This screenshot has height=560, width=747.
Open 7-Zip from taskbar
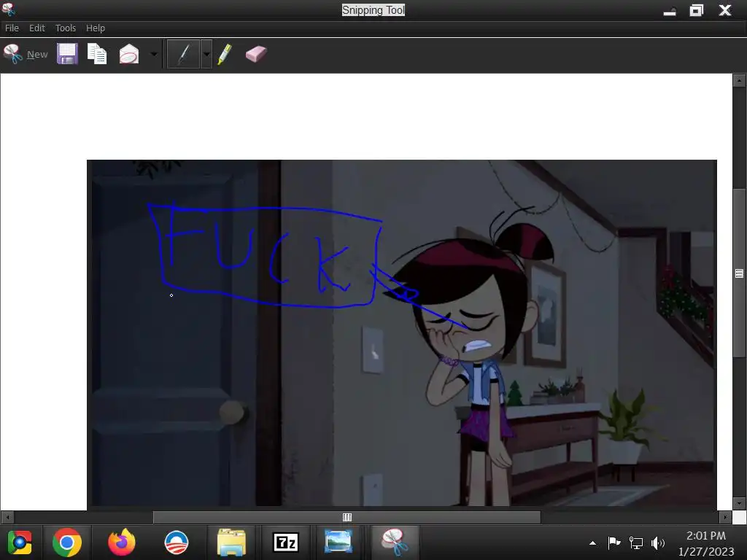tap(286, 542)
